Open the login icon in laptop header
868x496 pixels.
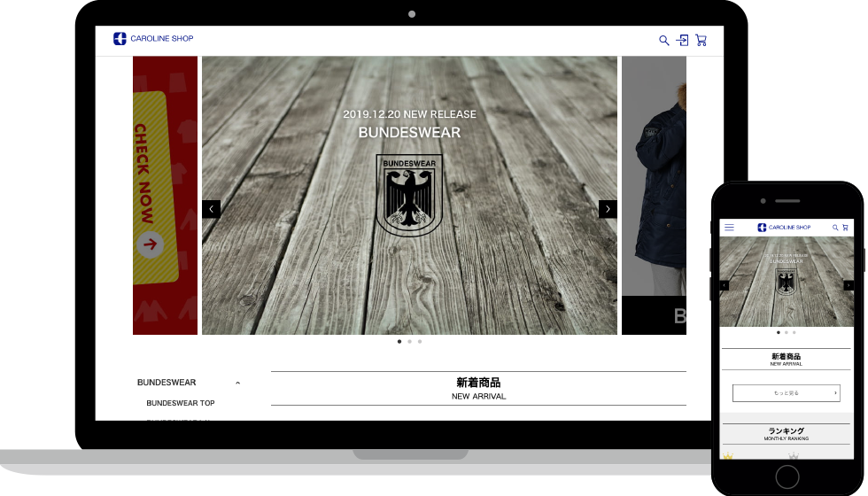pos(683,40)
